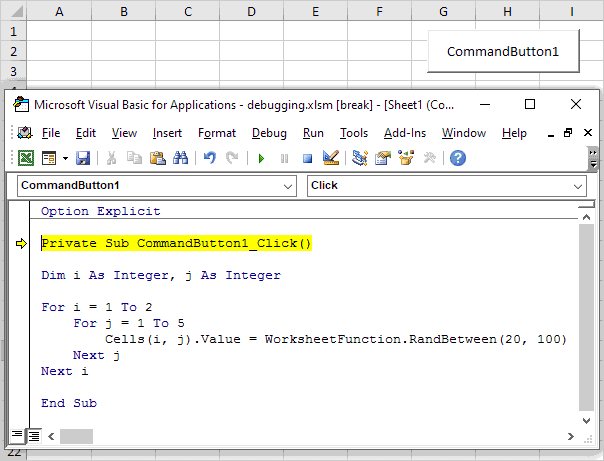Screen dimensions: 604x461
Task: Click CommandButton1 on the Excel sheet
Action: point(503,51)
